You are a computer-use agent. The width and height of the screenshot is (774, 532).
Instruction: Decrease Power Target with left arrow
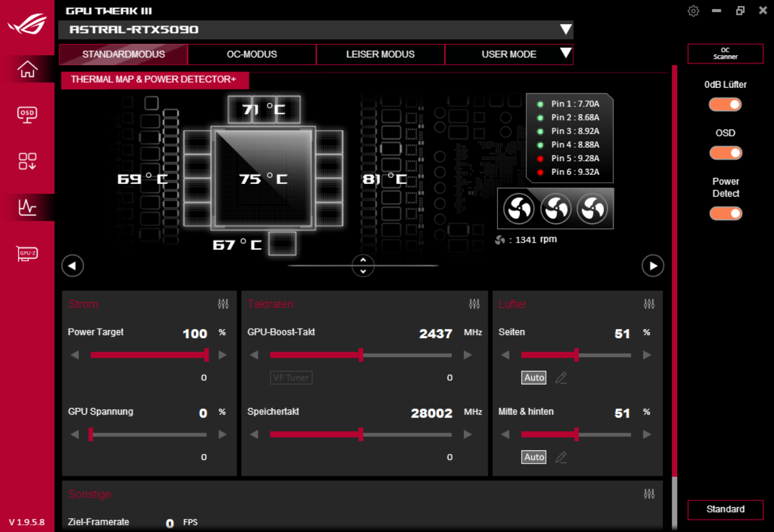pos(74,355)
